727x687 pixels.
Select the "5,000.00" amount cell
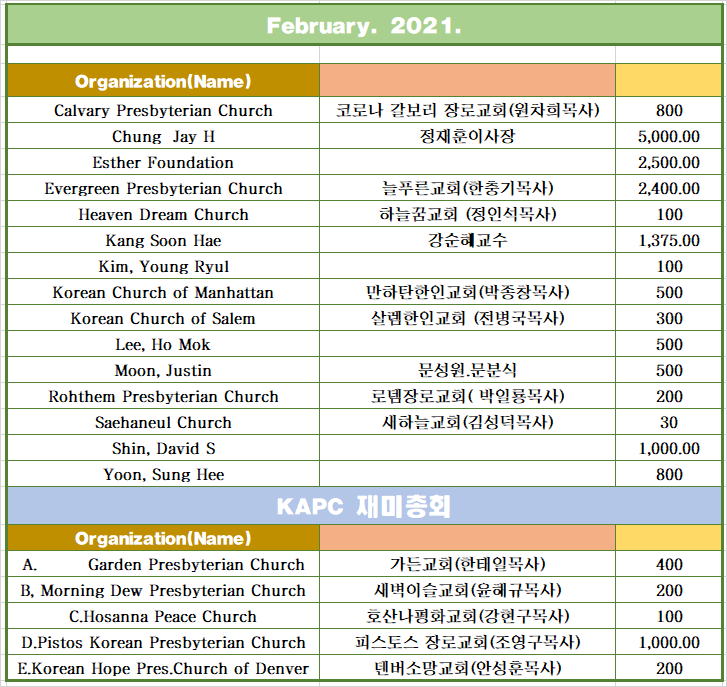669,136
